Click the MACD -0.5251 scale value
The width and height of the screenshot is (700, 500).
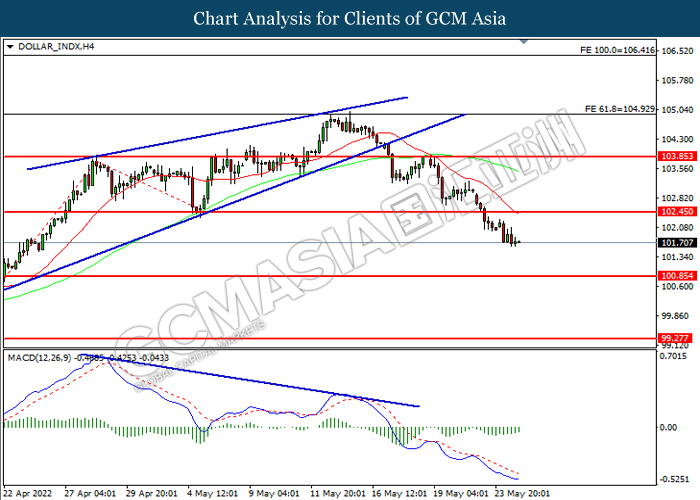click(674, 479)
